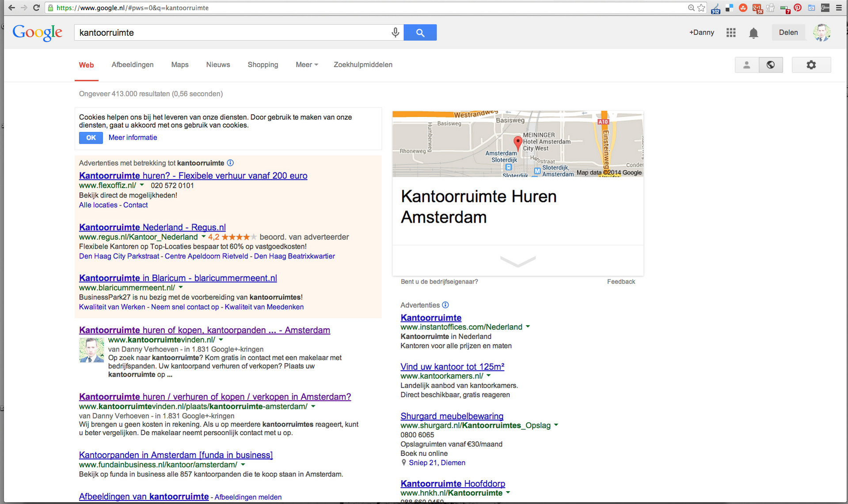848x504 pixels.
Task: Click the profile avatar in the header
Action: pos(822,32)
